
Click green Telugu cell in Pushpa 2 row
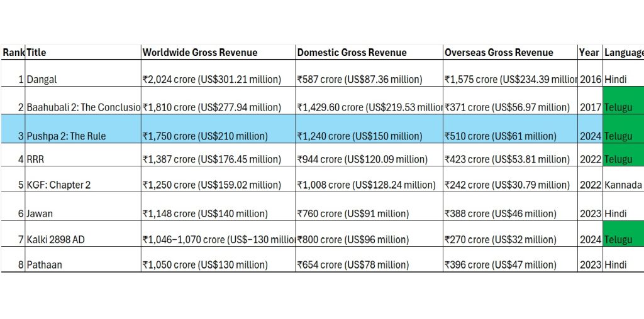[623, 129]
